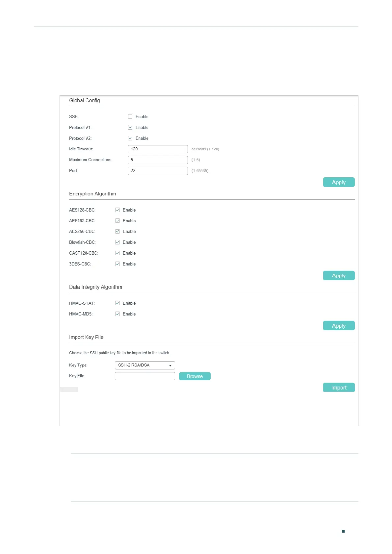Toggle AES192-CBC Enable checkbox
The image size is (392, 554).
click(118, 221)
